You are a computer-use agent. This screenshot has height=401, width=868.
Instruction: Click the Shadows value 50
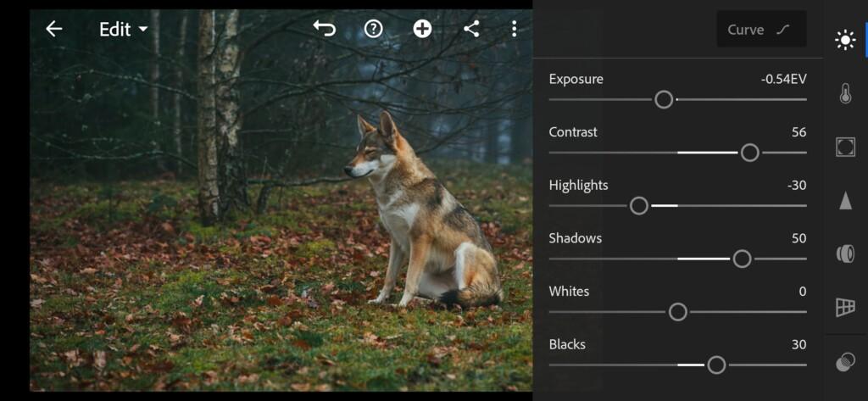click(x=798, y=239)
